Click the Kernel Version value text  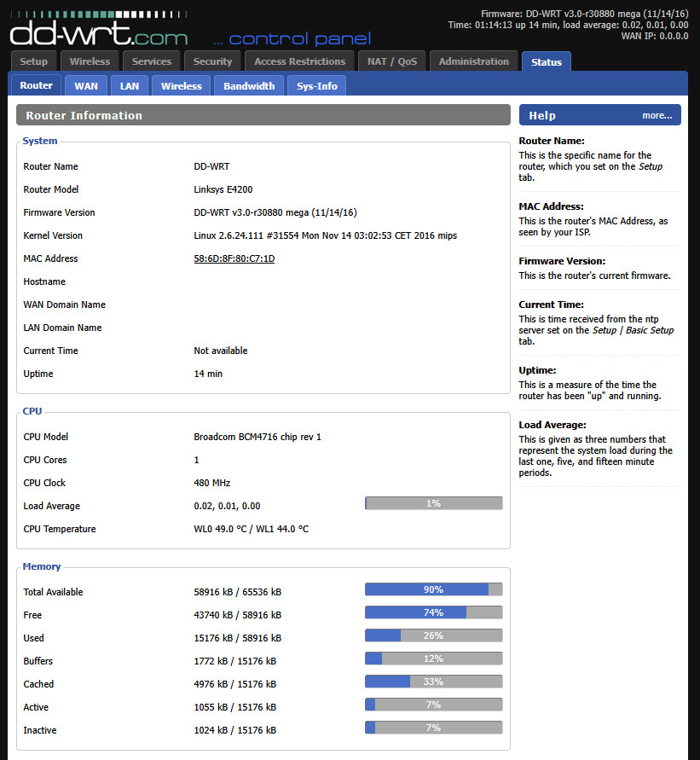coord(325,235)
